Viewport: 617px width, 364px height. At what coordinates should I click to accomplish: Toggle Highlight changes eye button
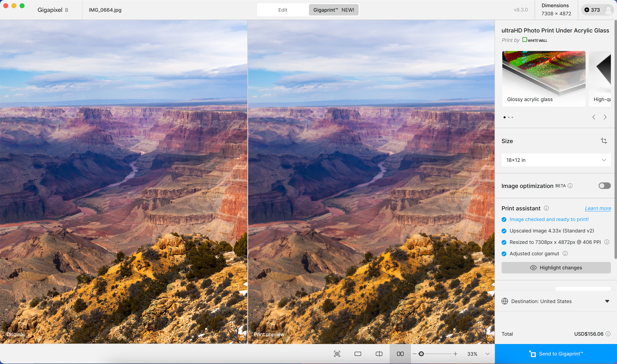click(556, 268)
